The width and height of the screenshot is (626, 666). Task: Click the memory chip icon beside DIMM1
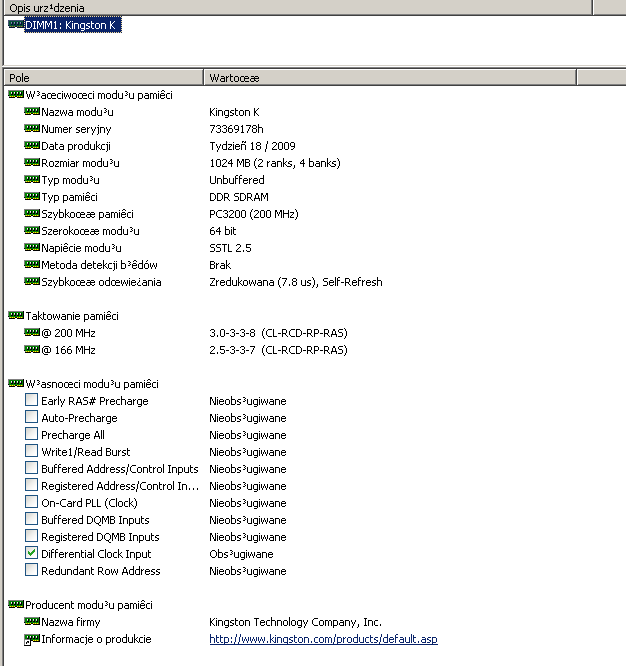click(x=16, y=25)
